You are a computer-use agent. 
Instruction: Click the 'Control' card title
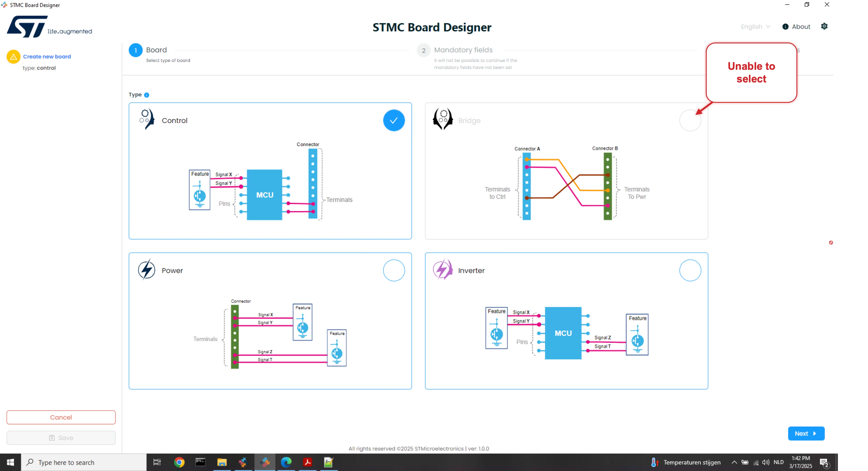tap(174, 121)
